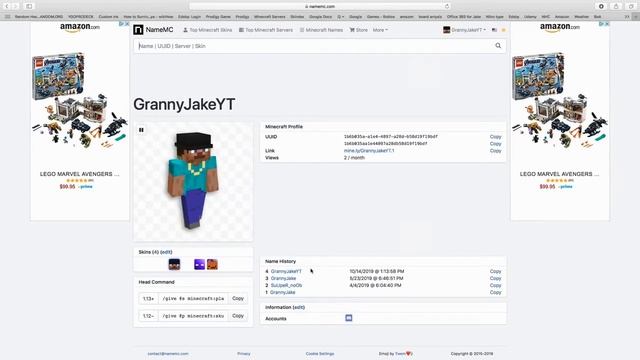Click the search magnifier icon

tap(498, 46)
